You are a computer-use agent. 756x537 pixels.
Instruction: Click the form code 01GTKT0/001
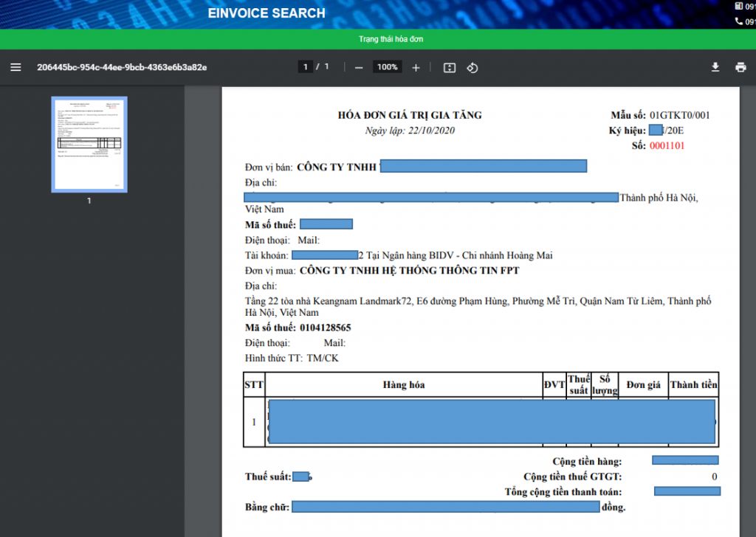point(679,115)
